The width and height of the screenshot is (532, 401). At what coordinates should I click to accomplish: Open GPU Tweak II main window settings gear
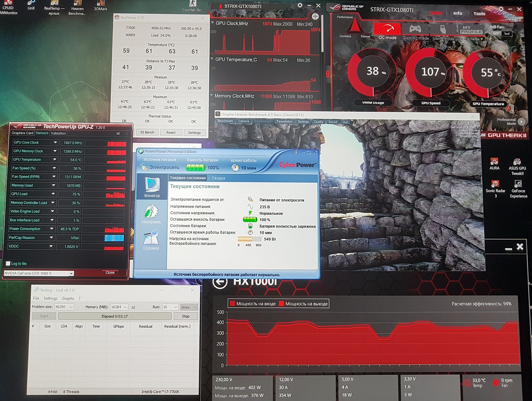(x=501, y=9)
